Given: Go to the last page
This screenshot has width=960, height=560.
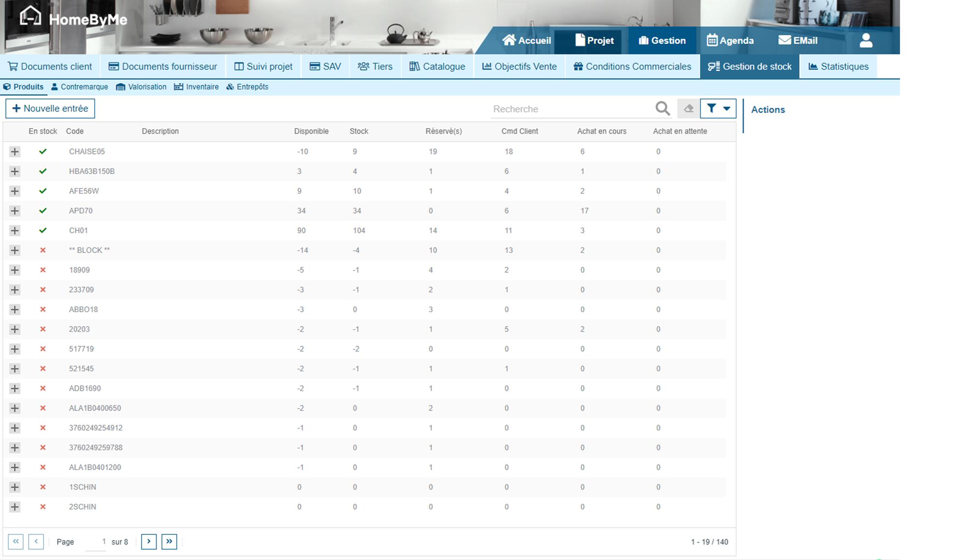Looking at the screenshot, I should coord(169,542).
